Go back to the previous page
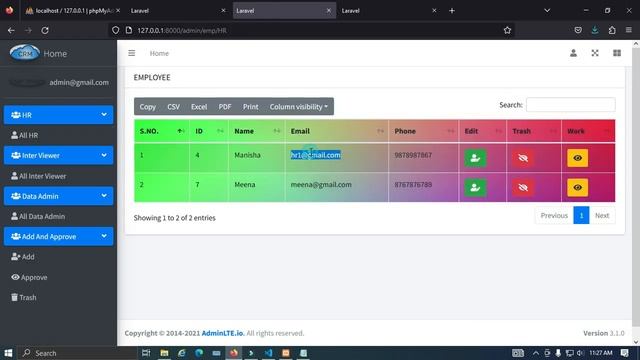The width and height of the screenshot is (640, 360). coord(11,30)
